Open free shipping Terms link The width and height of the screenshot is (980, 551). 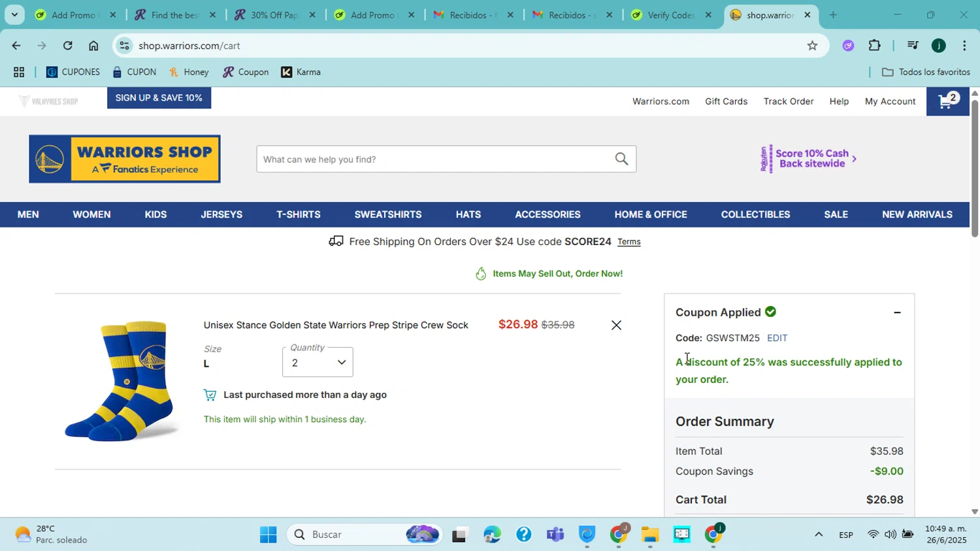(629, 242)
